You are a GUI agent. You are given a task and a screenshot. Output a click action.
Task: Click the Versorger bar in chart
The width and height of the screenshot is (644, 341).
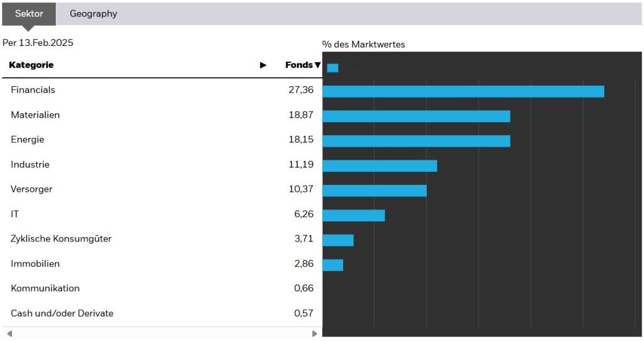375,191
